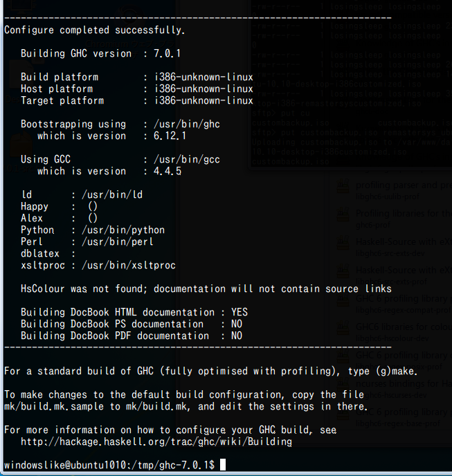452x476 pixels.
Task: Click the 'Configure completed successfully.' line
Action: pyautogui.click(x=94, y=30)
